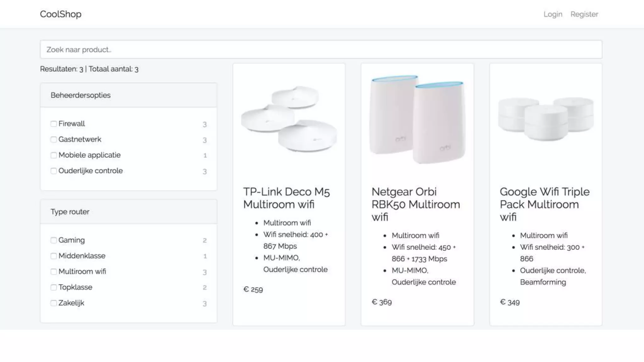Enable the Multiroom wifi filter checkbox

(x=54, y=272)
